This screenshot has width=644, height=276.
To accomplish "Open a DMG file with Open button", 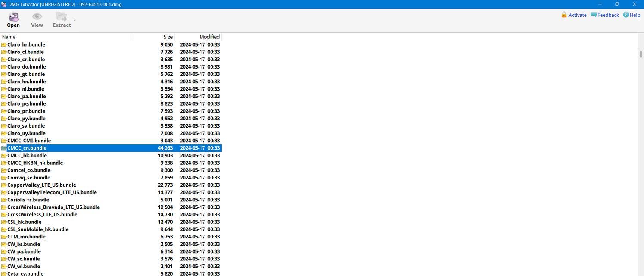I will coord(13,20).
